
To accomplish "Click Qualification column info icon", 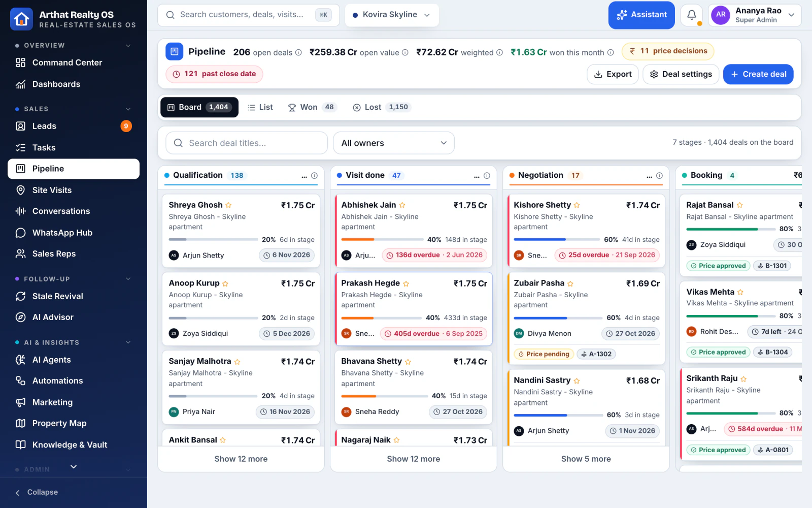I will point(314,176).
